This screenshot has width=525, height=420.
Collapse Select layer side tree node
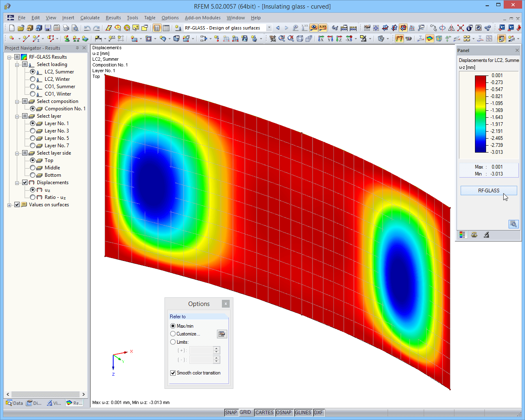pos(17,153)
